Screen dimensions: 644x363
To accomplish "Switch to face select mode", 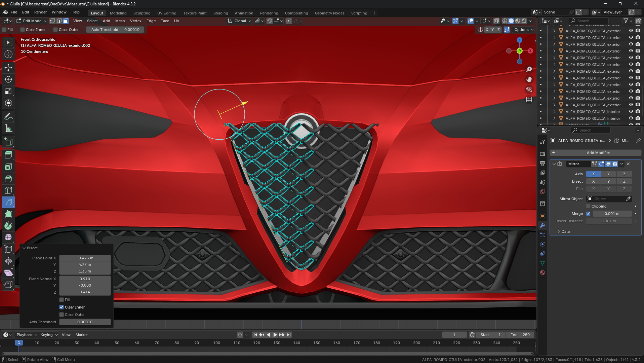I will tap(66, 21).
